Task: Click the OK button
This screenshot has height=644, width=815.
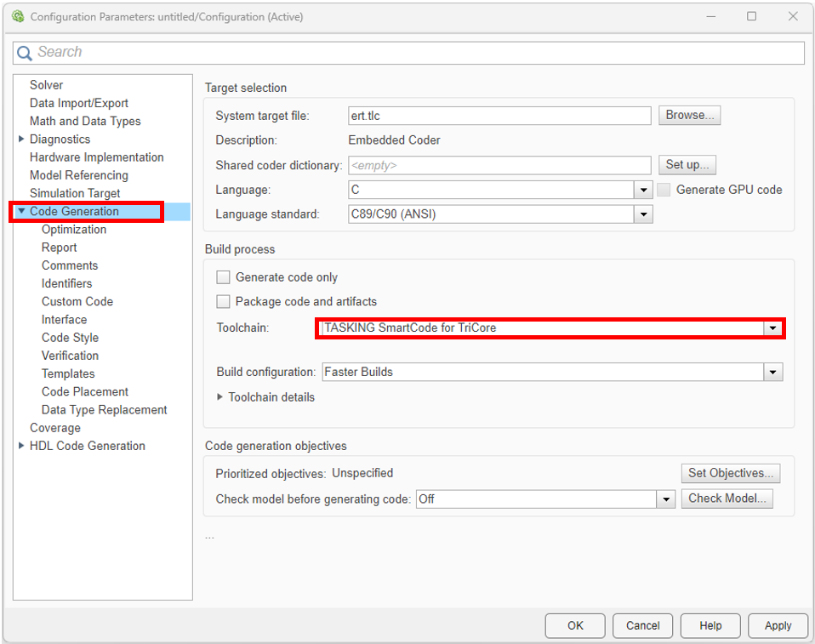Action: 575,625
